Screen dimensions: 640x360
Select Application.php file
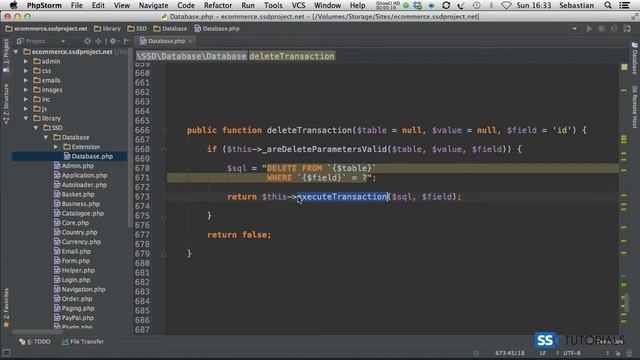(80, 175)
